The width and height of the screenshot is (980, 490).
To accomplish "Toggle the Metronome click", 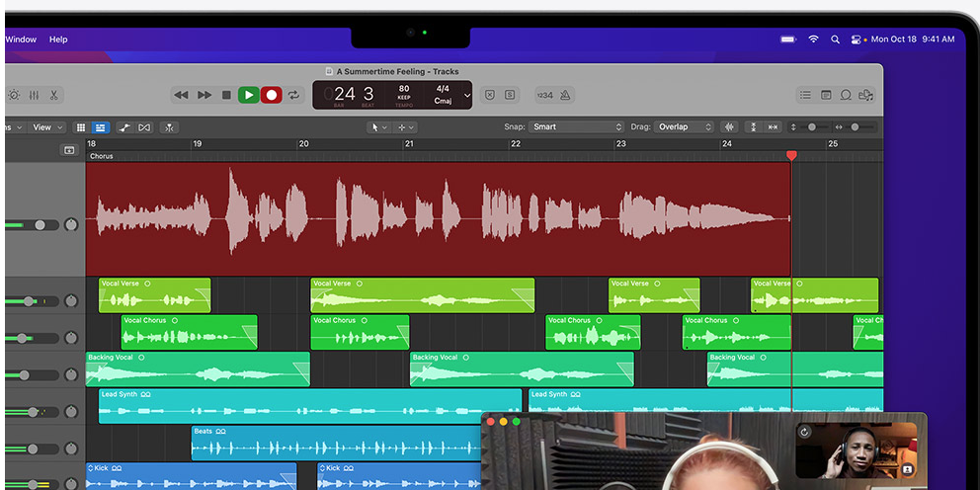I will 565,95.
